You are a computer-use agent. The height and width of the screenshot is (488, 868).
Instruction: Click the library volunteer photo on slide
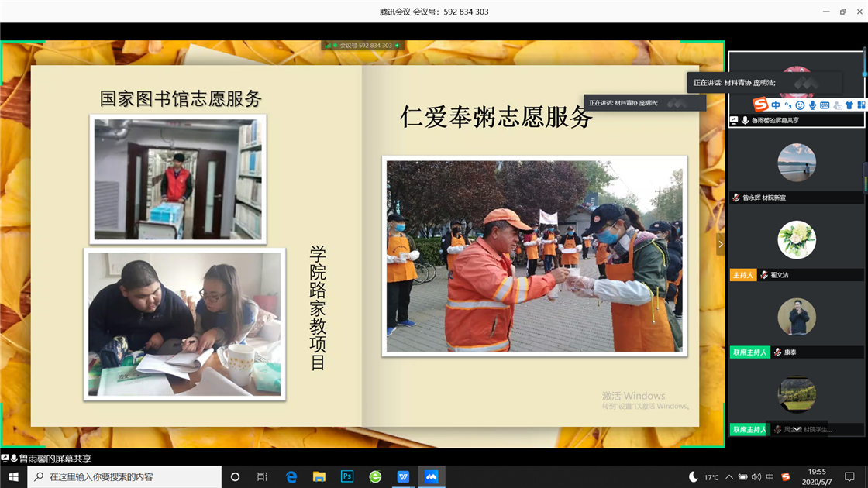(178, 179)
